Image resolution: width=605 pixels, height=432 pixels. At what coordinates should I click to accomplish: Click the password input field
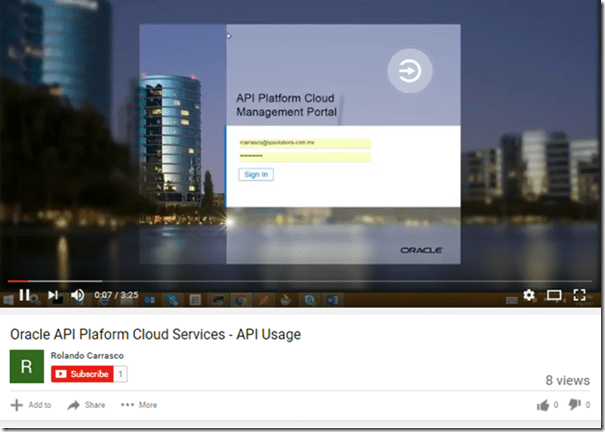click(x=305, y=157)
